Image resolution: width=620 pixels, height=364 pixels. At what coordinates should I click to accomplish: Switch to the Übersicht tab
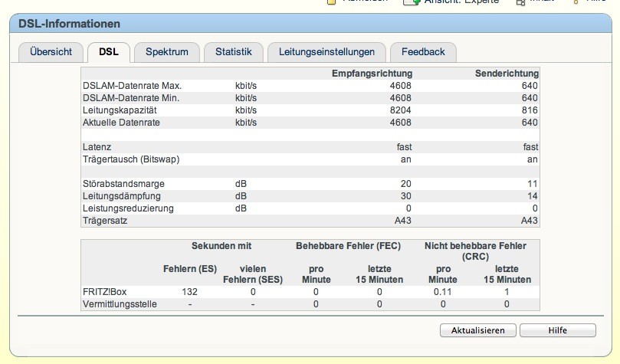(51, 52)
